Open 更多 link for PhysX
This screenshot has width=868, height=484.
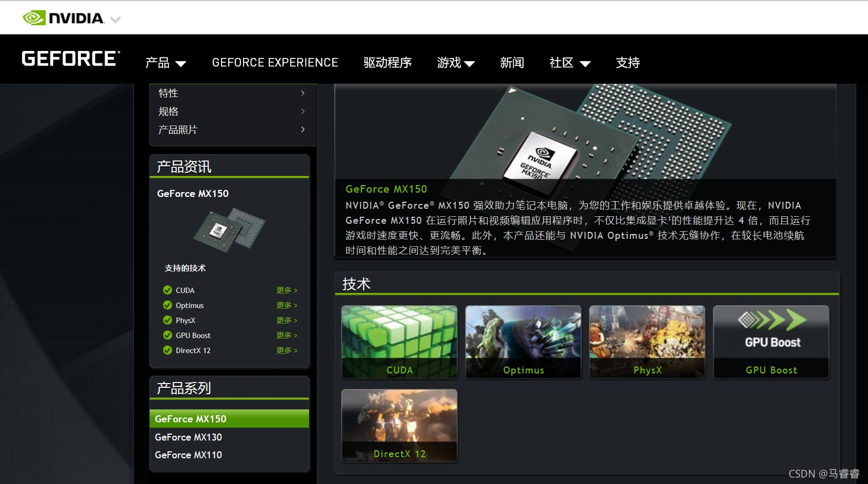tap(286, 320)
